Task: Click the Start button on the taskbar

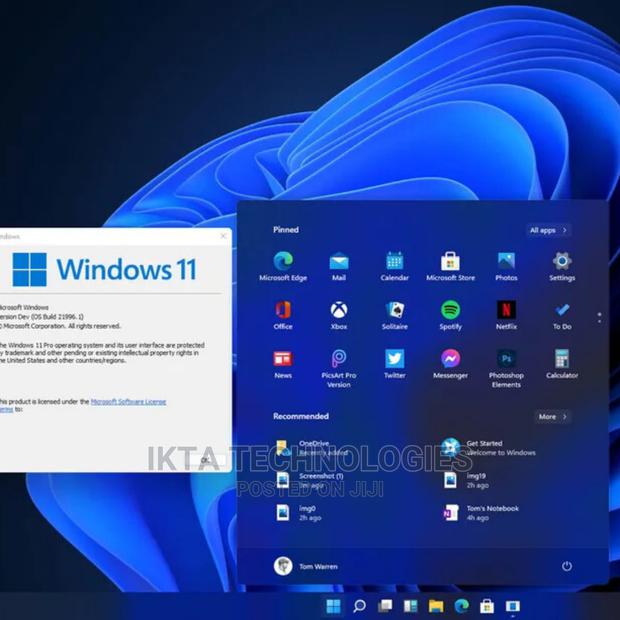Action: (333, 606)
